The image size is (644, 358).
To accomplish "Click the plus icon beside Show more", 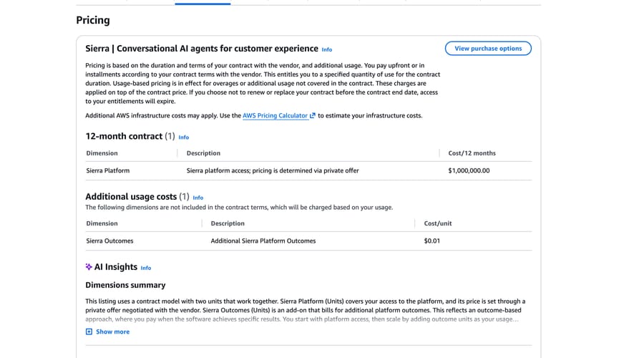I will [89, 332].
